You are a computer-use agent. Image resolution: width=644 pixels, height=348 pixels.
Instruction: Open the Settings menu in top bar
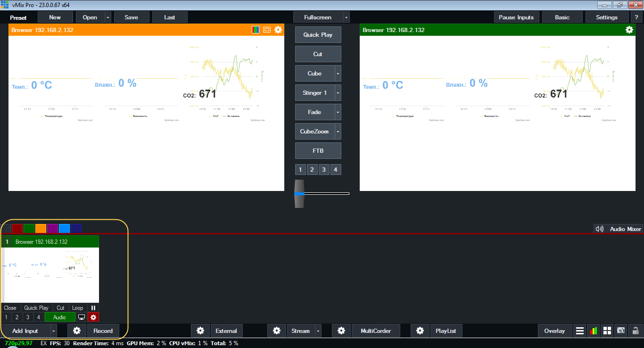pos(606,17)
